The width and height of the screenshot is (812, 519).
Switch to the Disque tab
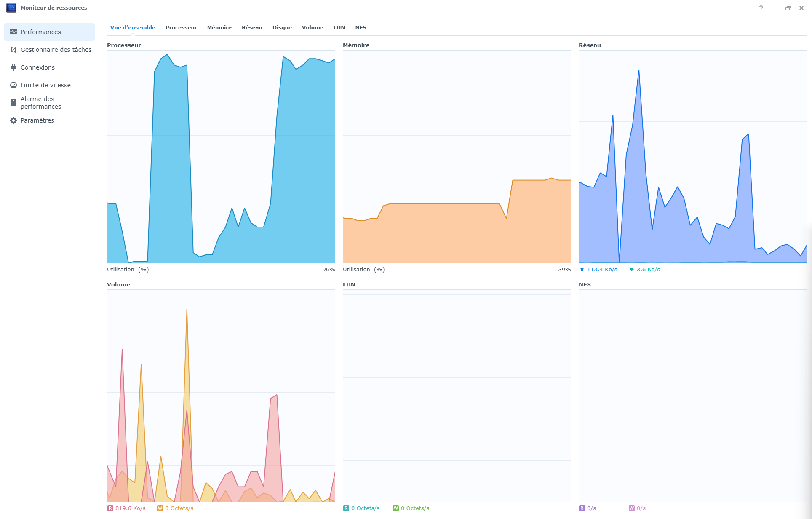(x=282, y=27)
